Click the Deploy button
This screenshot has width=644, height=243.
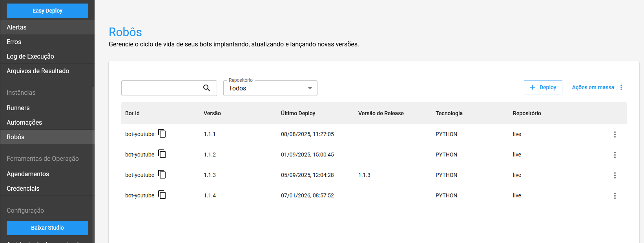click(x=543, y=87)
